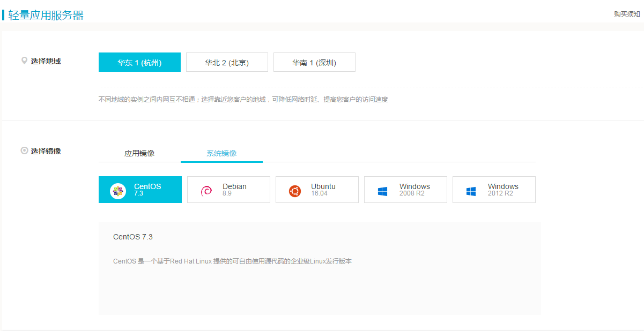Click the 选择镜像 section label
The width and height of the screenshot is (644, 331).
point(46,151)
